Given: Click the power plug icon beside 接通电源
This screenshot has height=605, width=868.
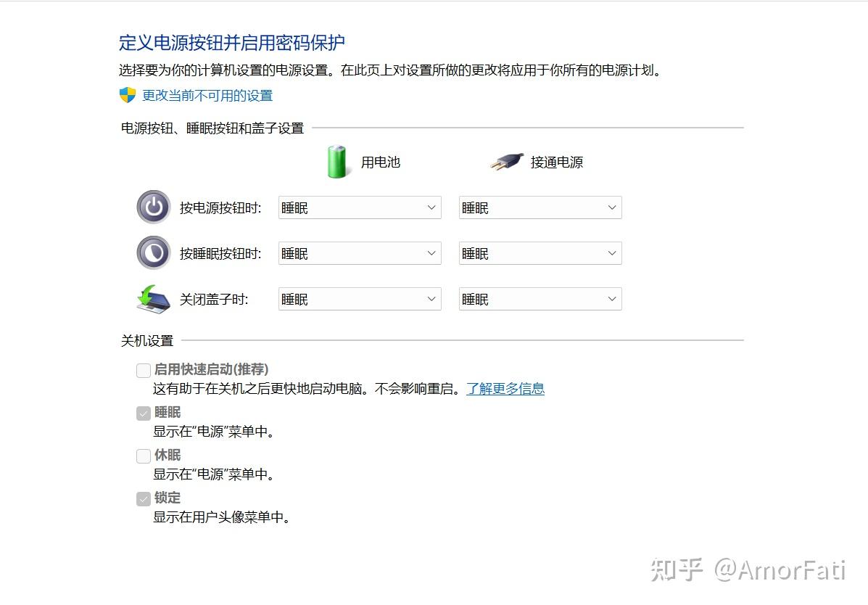Looking at the screenshot, I should [506, 161].
